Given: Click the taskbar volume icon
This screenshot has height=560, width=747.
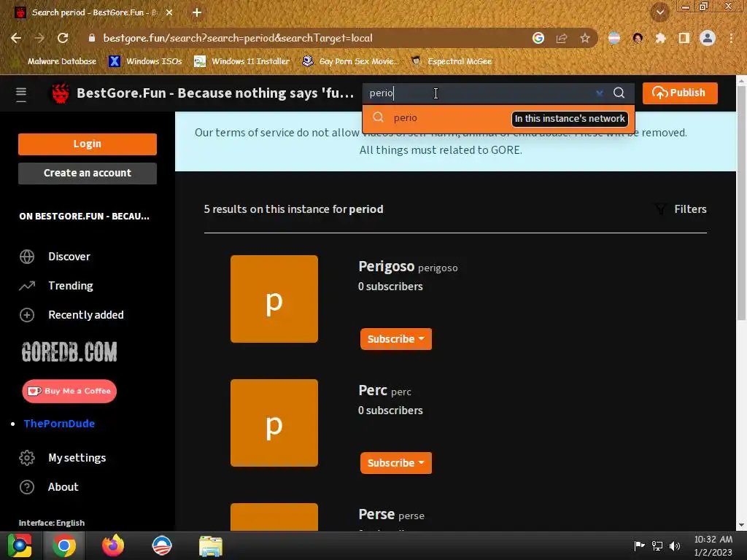Looking at the screenshot, I should click(675, 545).
